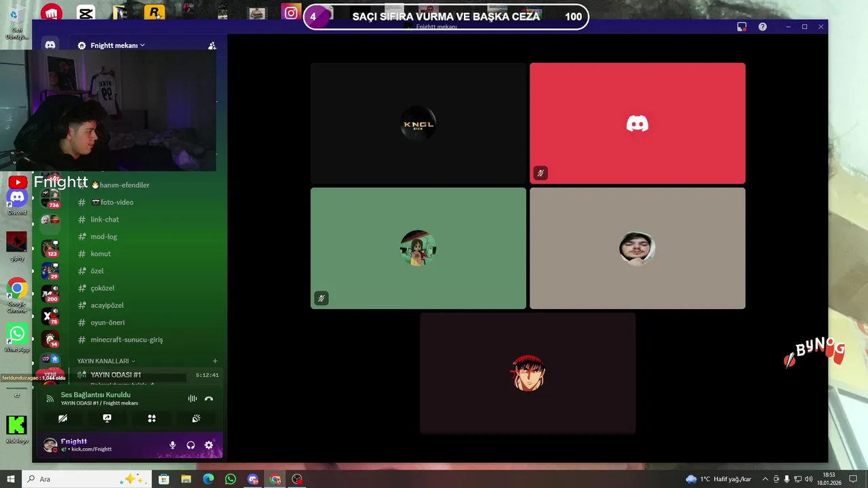Image resolution: width=868 pixels, height=488 pixels.
Task: Open X server icon with 75 badge
Action: (50, 316)
